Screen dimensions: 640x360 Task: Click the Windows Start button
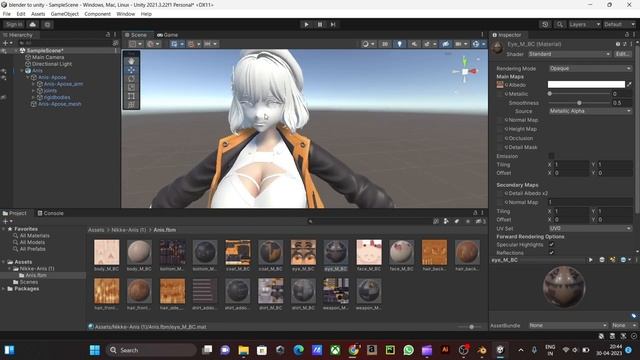pos(95,350)
